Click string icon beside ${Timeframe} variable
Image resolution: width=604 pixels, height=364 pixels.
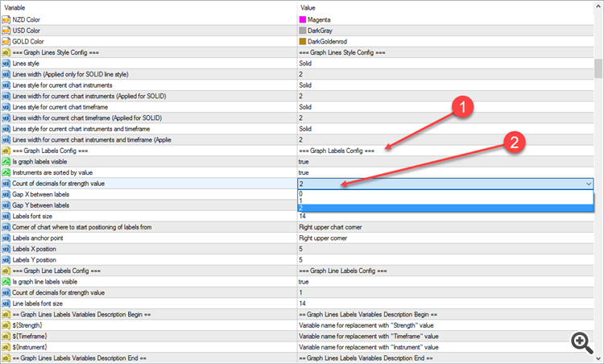point(6,337)
